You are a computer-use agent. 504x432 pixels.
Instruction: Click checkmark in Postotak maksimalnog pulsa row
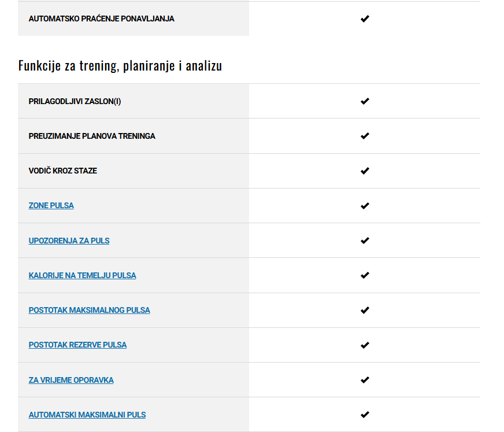pyautogui.click(x=365, y=310)
